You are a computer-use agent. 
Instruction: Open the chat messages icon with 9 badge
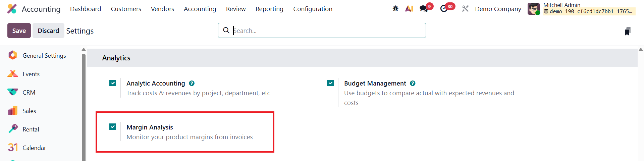click(424, 9)
